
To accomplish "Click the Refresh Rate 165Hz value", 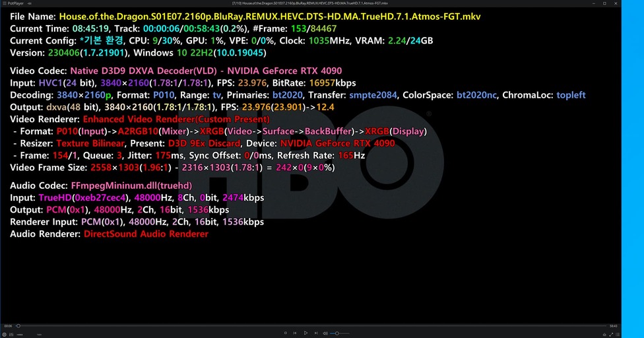I will (x=352, y=156).
